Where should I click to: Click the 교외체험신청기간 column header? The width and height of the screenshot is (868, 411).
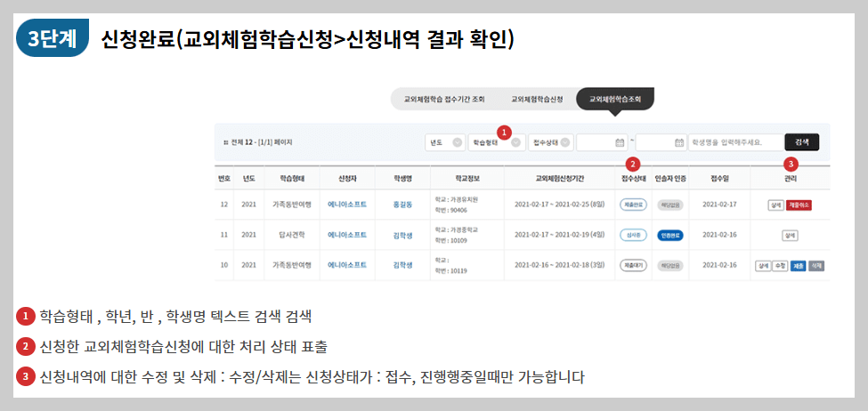[x=559, y=179]
